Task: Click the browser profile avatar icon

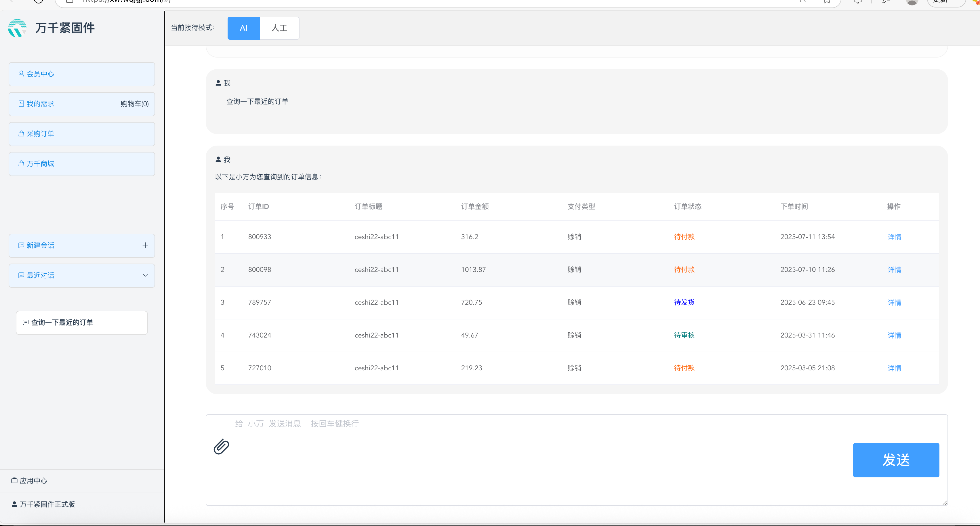Action: (x=912, y=2)
